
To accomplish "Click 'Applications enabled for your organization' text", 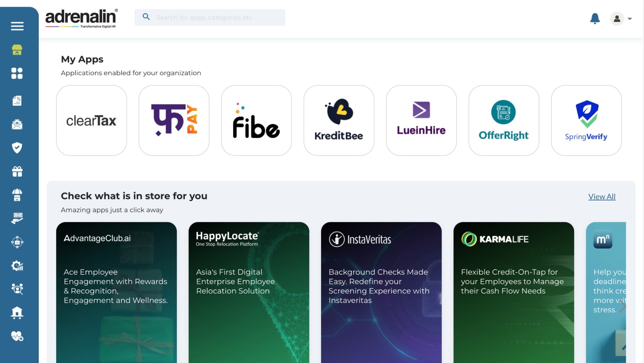I will pos(131,73).
